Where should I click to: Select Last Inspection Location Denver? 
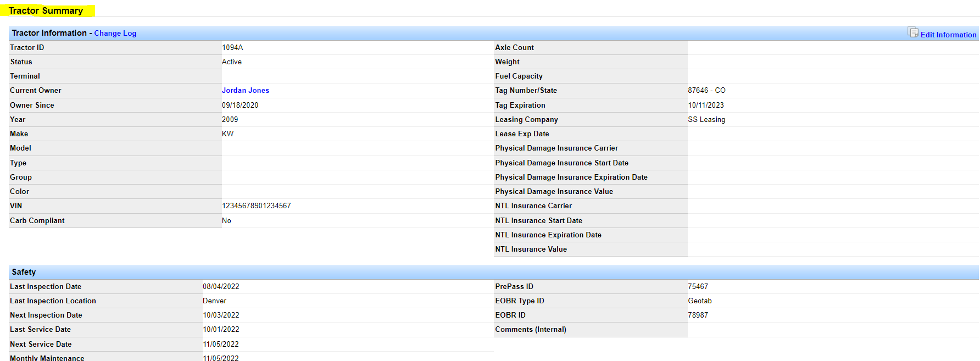coord(214,301)
